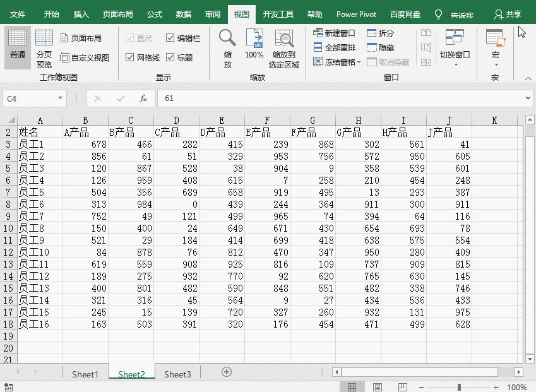Click Synchronous Scrolling icon

click(x=426, y=47)
